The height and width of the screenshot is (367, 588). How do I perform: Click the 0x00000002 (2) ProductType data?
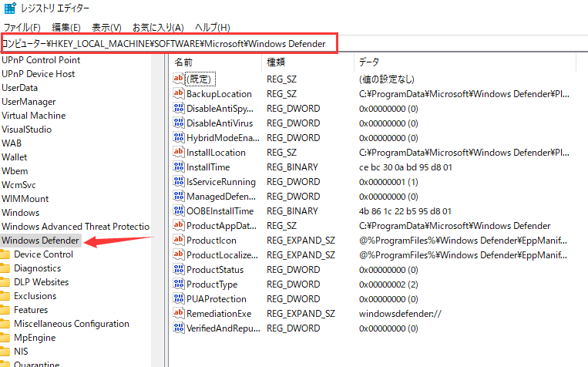[388, 284]
